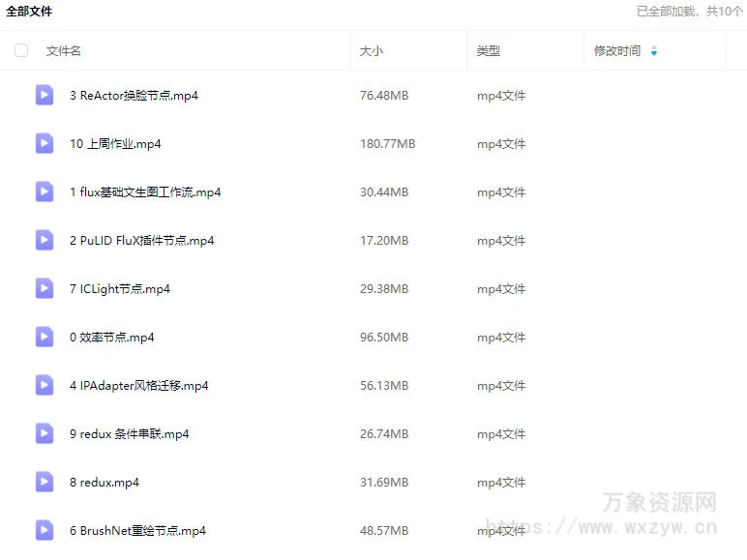
Task: Click video icon for 2 PuLID FluX插件节点.mp4
Action: [x=45, y=240]
